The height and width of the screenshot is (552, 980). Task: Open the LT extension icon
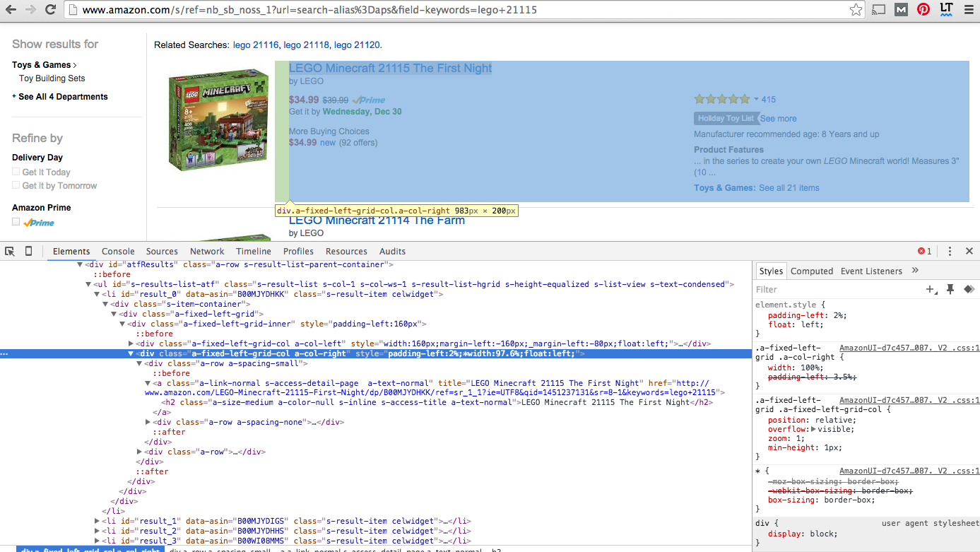coord(946,9)
